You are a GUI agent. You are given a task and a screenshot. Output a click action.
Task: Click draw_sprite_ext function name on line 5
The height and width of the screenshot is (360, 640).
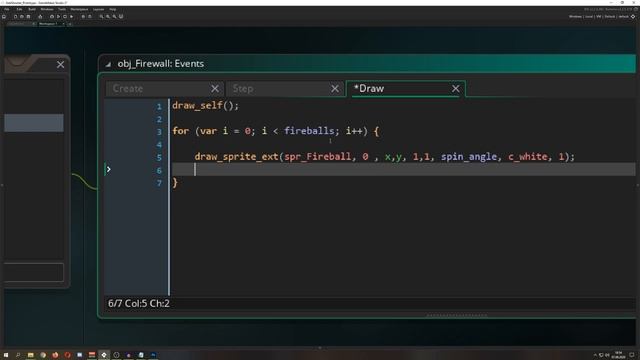coord(236,157)
